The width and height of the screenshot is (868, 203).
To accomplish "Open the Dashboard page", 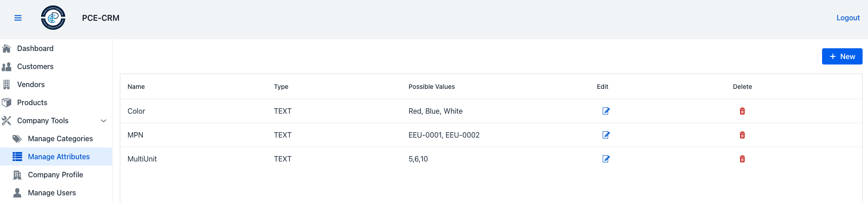I will pos(35,48).
